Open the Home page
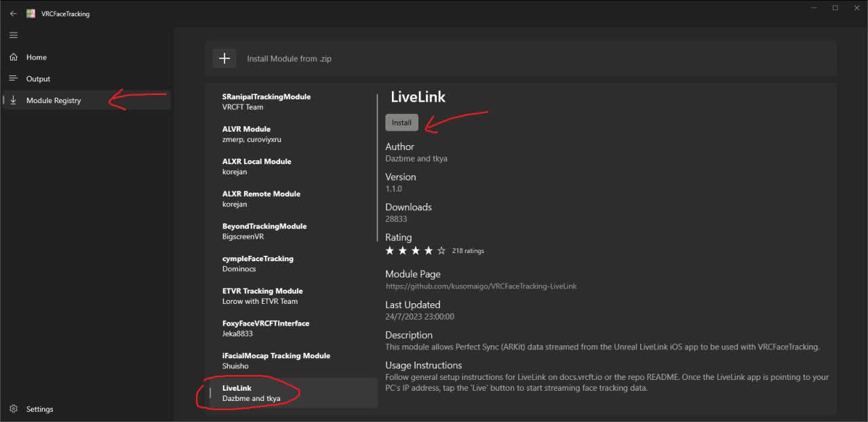868x422 pixels. click(x=87, y=57)
